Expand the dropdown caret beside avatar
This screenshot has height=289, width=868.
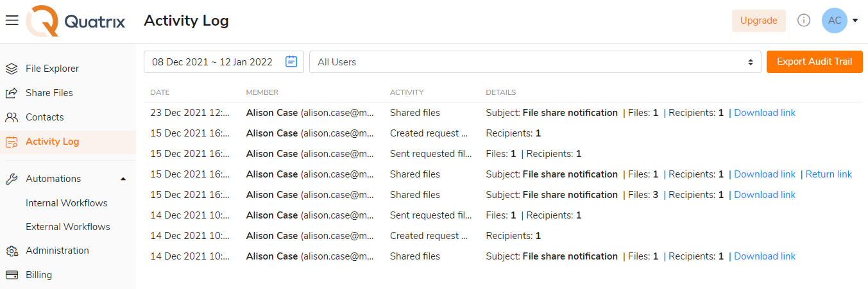click(855, 21)
